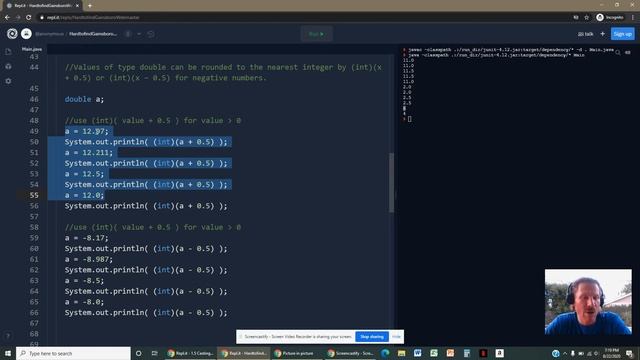
Task: Switch to Picture in picture taskbar window
Action: pos(296,353)
